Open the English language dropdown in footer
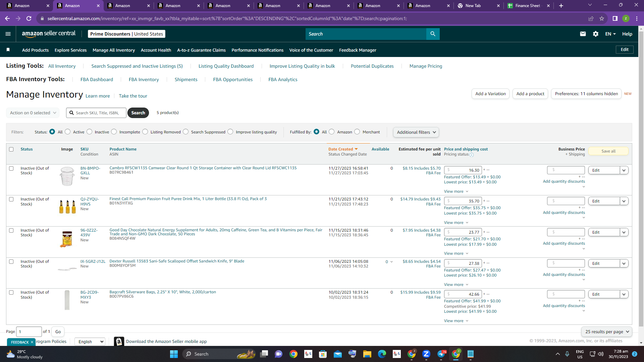Screen dimensions: 644x362 [x=90, y=342]
